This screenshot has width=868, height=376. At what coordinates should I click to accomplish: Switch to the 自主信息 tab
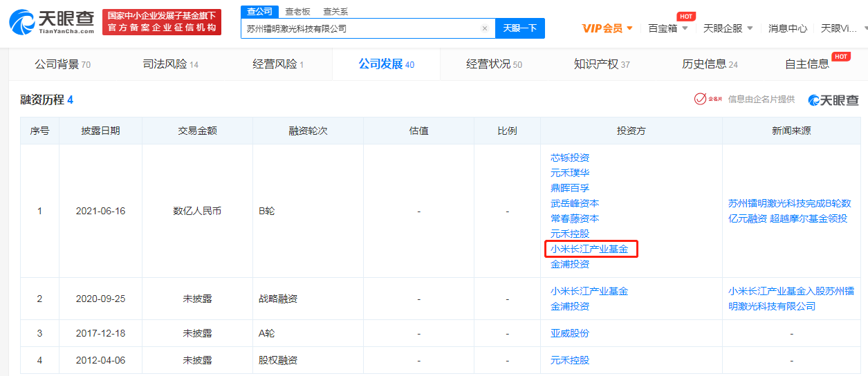807,64
